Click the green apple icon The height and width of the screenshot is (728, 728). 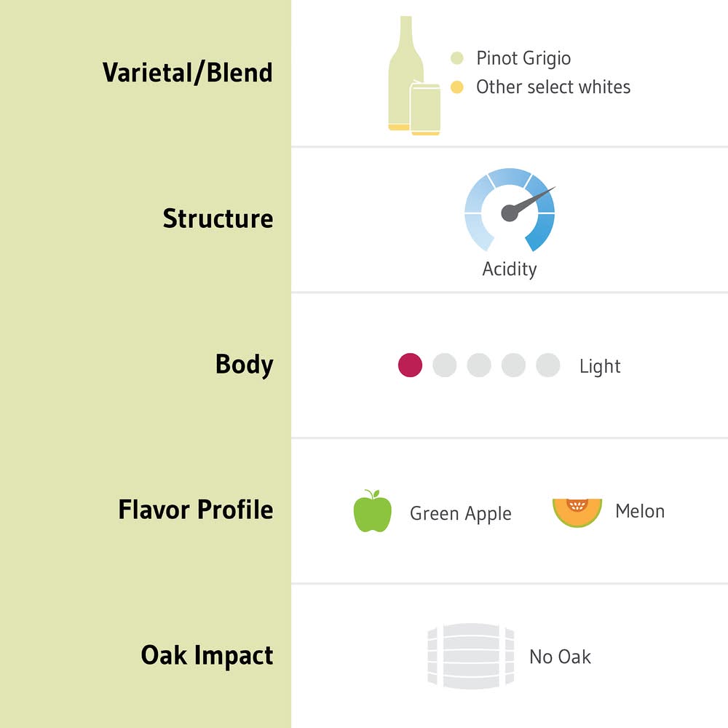point(373,511)
